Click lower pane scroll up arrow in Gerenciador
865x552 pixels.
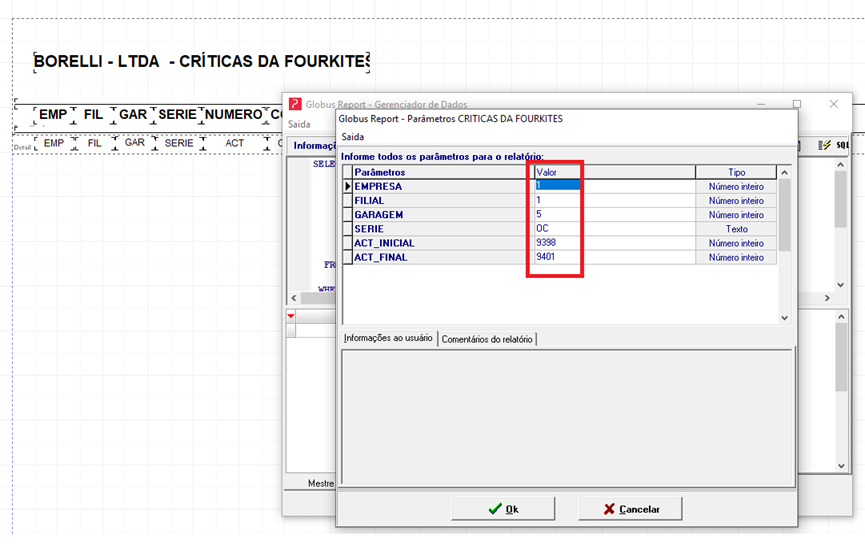pos(841,317)
